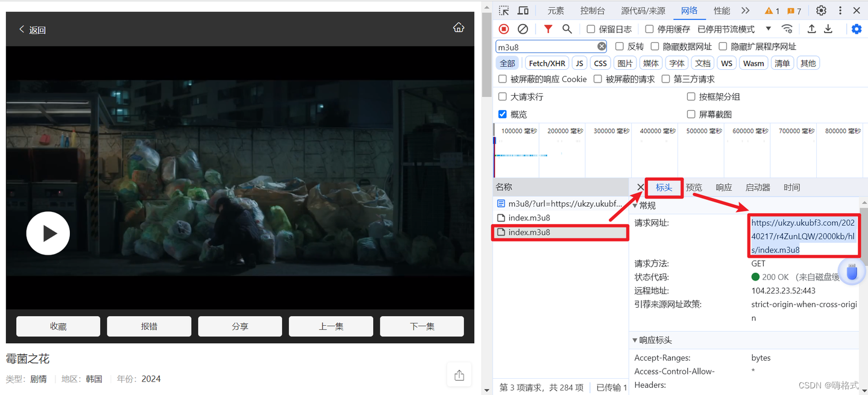The image size is (868, 395).
Task: Open the 时间 tab
Action: (792, 187)
